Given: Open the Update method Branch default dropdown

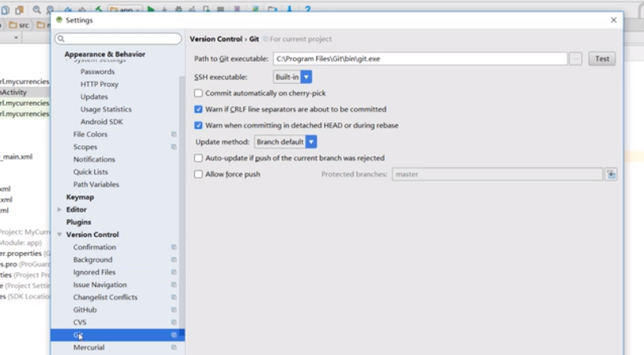Looking at the screenshot, I should (x=286, y=142).
